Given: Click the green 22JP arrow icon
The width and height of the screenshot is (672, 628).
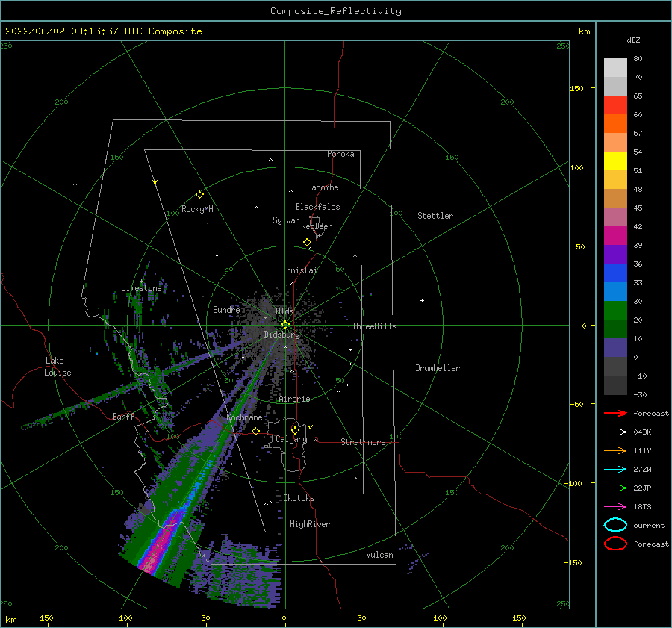Looking at the screenshot, I should (615, 488).
